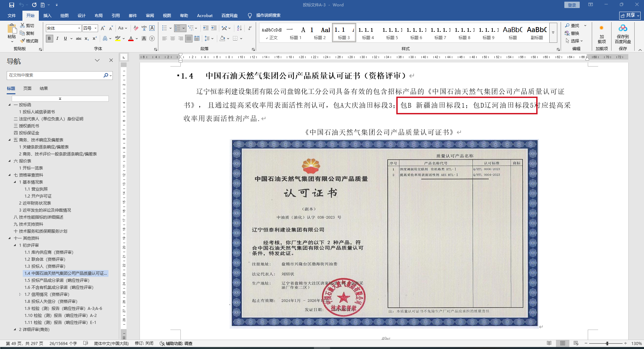Screen dimensions: 644x349
Task: Jump to heading 1.5 投标产品成分承诺
Action: [x=57, y=280]
